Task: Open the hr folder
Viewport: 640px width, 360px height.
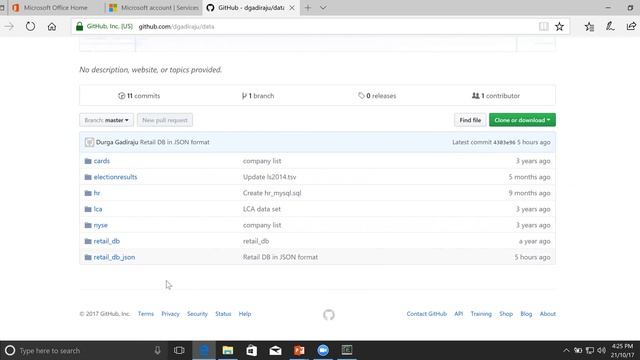Action: coord(97,193)
